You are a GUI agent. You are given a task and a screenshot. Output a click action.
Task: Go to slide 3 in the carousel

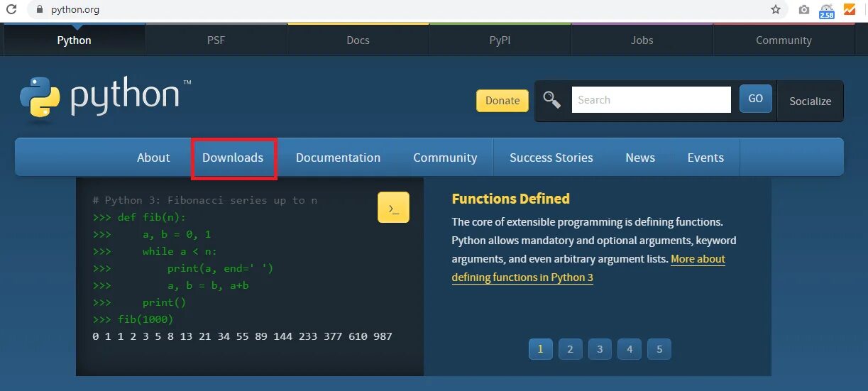(600, 348)
